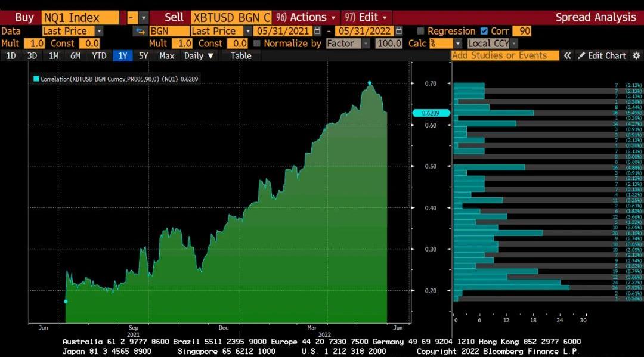
Task: Collapse panel with double chevron icon
Action: (568, 55)
